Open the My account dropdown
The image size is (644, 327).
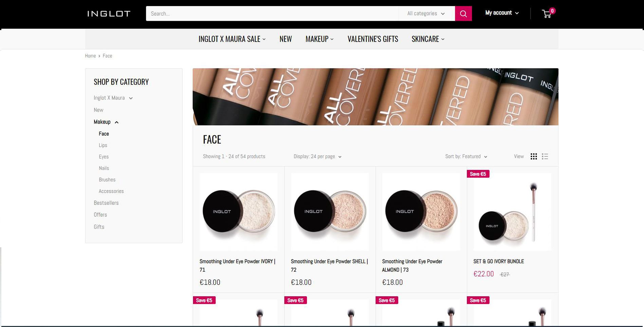[502, 13]
